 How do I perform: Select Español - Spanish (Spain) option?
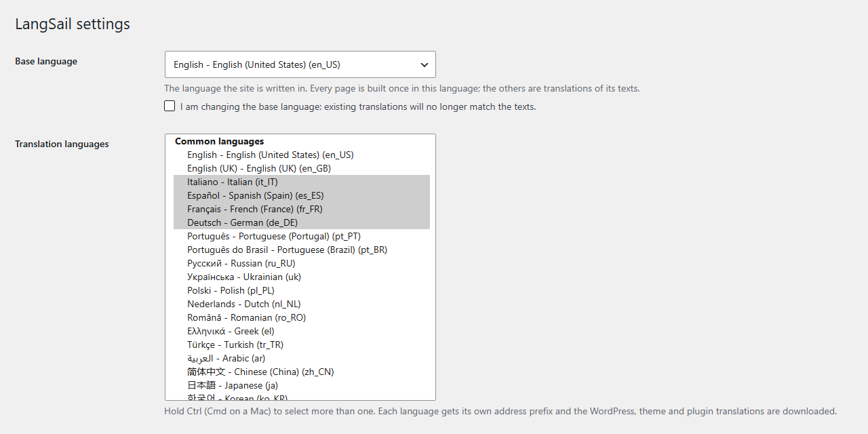[x=302, y=195]
